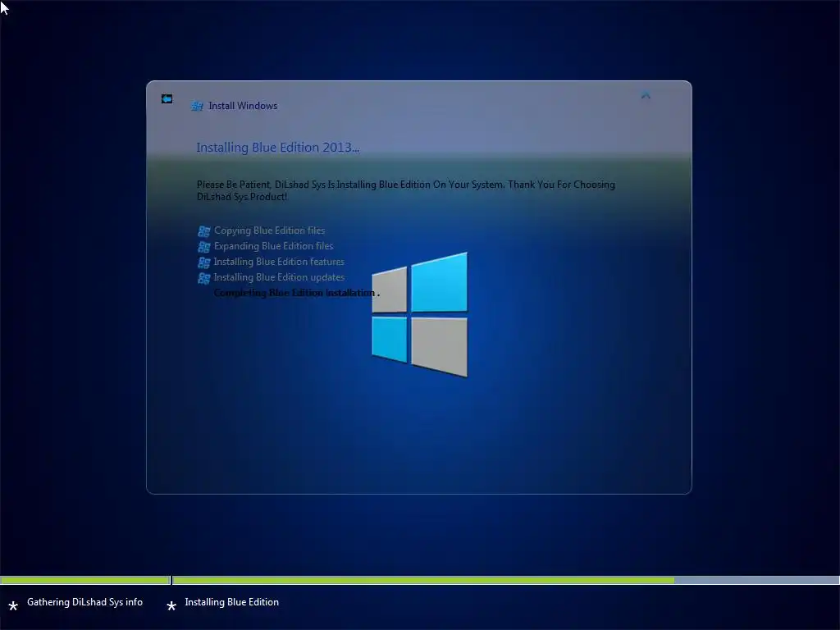Click the icon beside Copying Blue Edition files
Screen dimensions: 840x630
(x=203, y=231)
